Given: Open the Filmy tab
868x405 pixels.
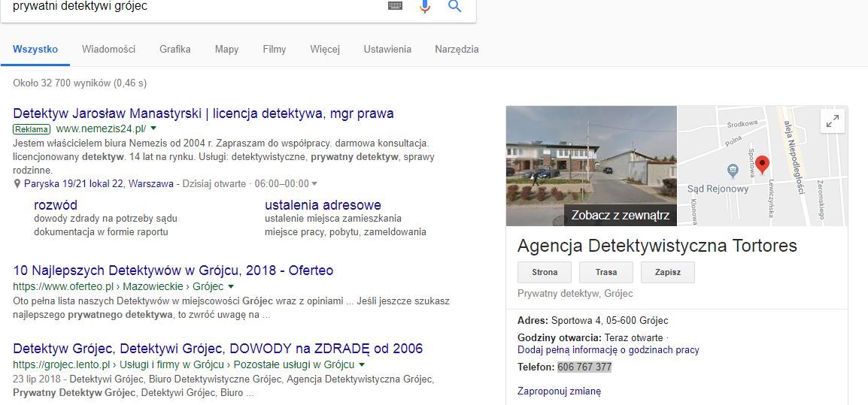Looking at the screenshot, I should [x=275, y=50].
